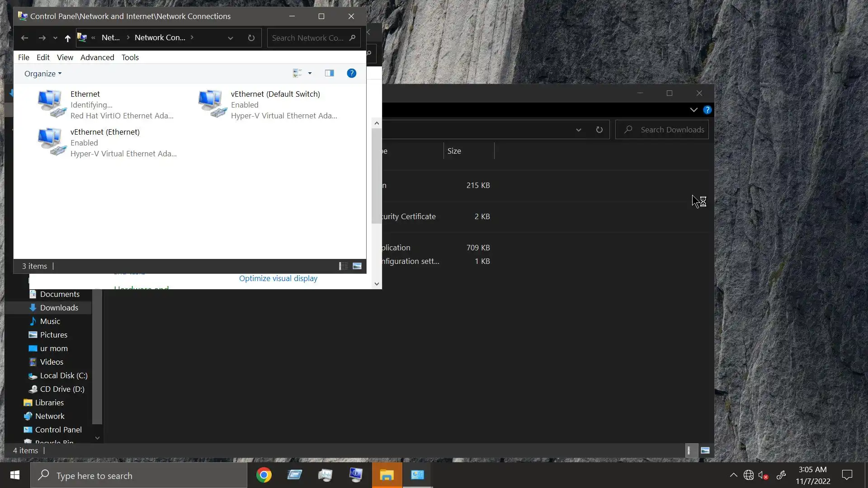This screenshot has height=488, width=868.
Task: Open Downloads in navigation pane
Action: [x=59, y=308]
